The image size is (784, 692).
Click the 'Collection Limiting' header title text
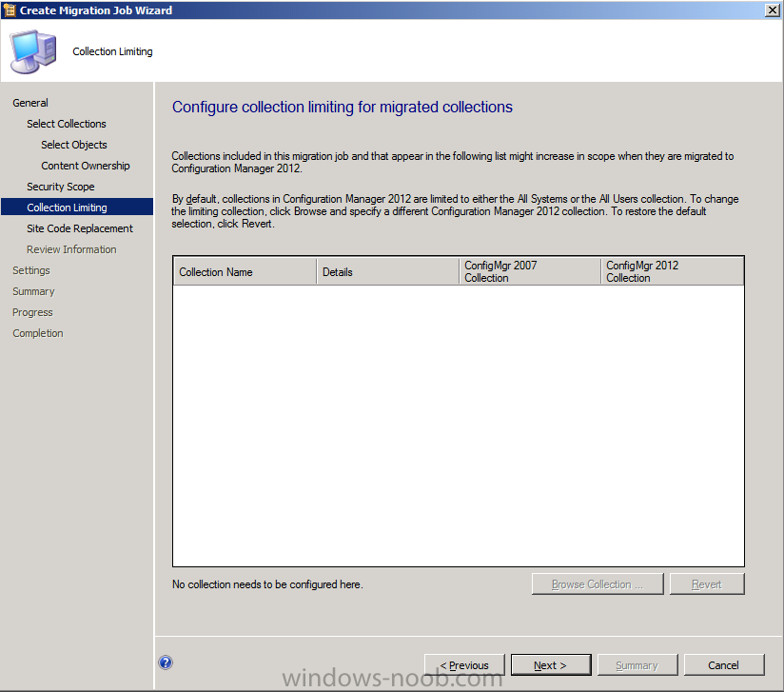(112, 51)
